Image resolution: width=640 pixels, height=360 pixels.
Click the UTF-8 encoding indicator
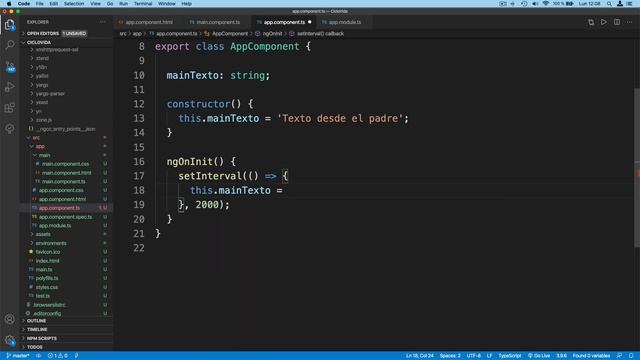(473, 356)
